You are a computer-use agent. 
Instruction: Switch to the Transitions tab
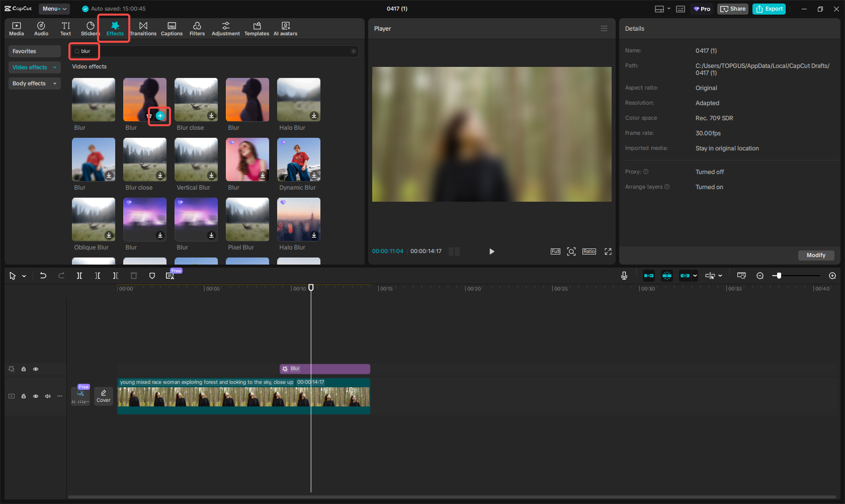point(143,29)
